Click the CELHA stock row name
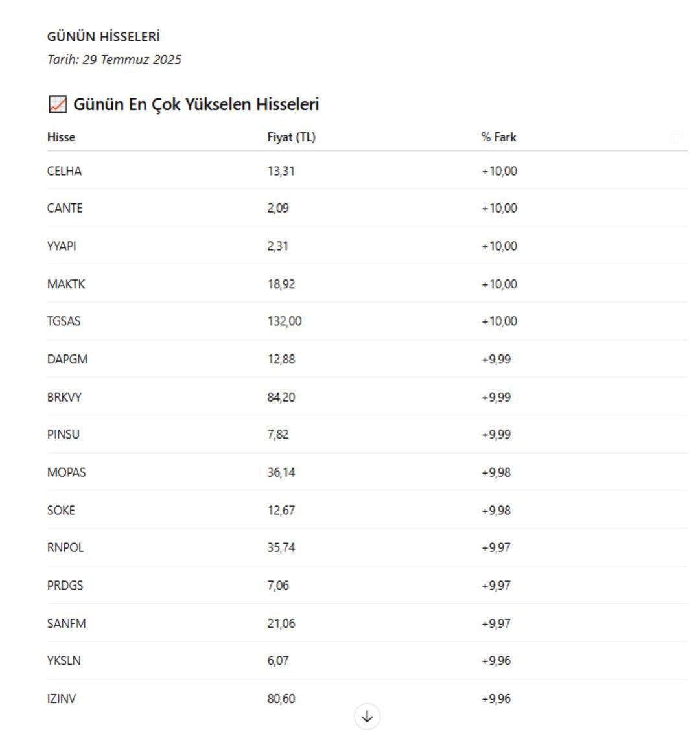Image resolution: width=700 pixels, height=747 pixels. click(64, 171)
